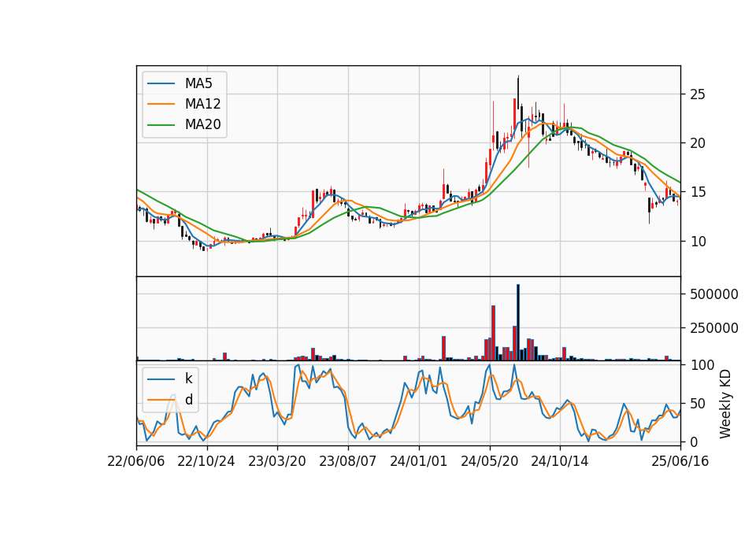Click the price axis value 25
Image resolution: width=756 pixels, height=543 pixels.
coord(698,94)
